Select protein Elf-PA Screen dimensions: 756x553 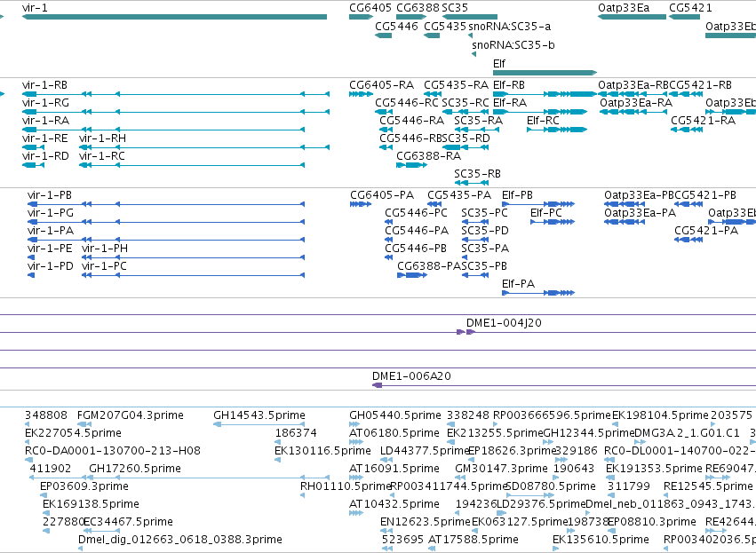pyautogui.click(x=538, y=293)
